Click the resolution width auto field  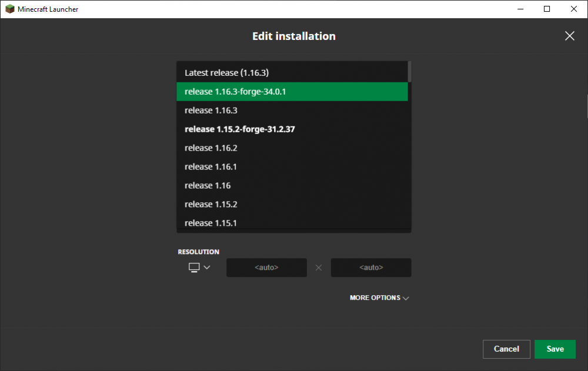coord(266,268)
